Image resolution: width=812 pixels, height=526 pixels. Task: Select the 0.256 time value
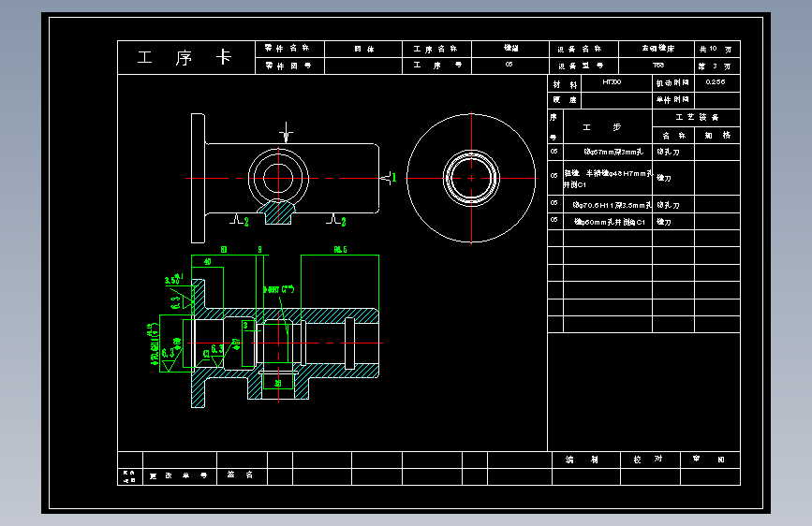pos(716,82)
